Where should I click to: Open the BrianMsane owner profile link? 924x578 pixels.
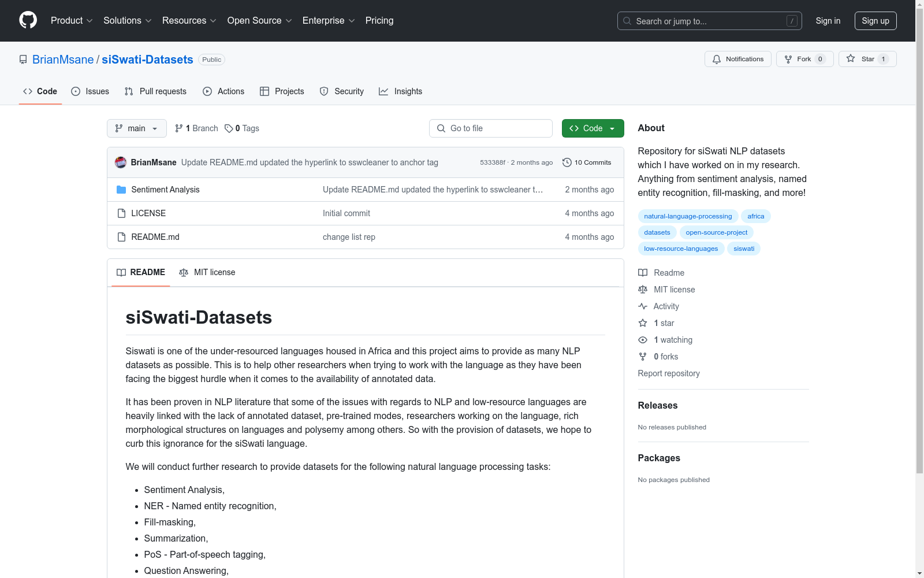[63, 60]
